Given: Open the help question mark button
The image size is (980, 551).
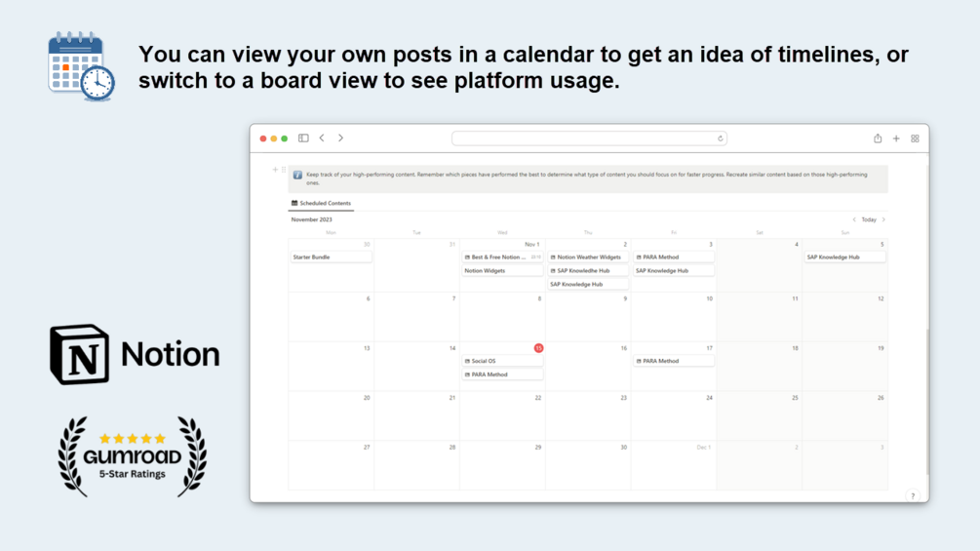Looking at the screenshot, I should (913, 495).
